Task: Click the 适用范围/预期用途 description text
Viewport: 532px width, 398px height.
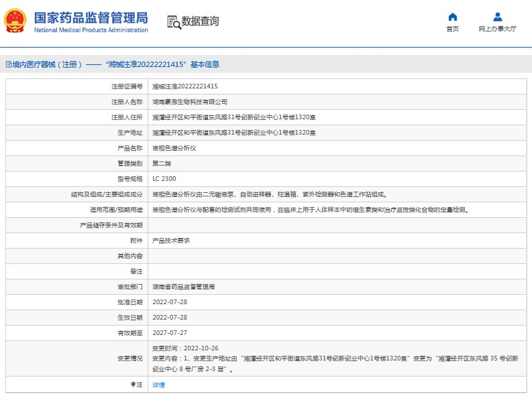Action: [311, 210]
